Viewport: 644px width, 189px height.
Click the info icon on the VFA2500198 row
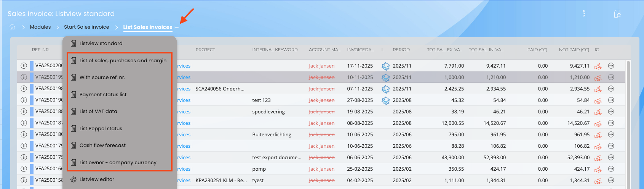tap(24, 89)
